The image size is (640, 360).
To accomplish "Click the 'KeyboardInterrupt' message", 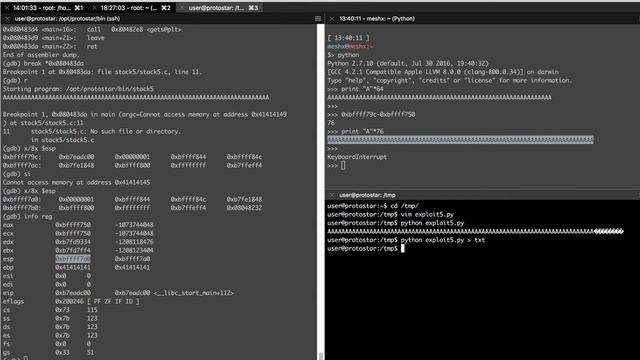I will (x=357, y=157).
